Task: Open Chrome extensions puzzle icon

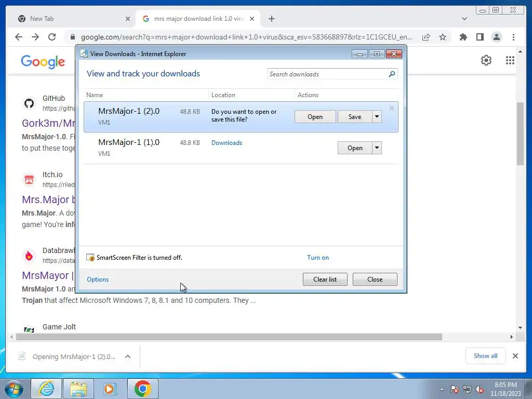Action: tap(463, 37)
